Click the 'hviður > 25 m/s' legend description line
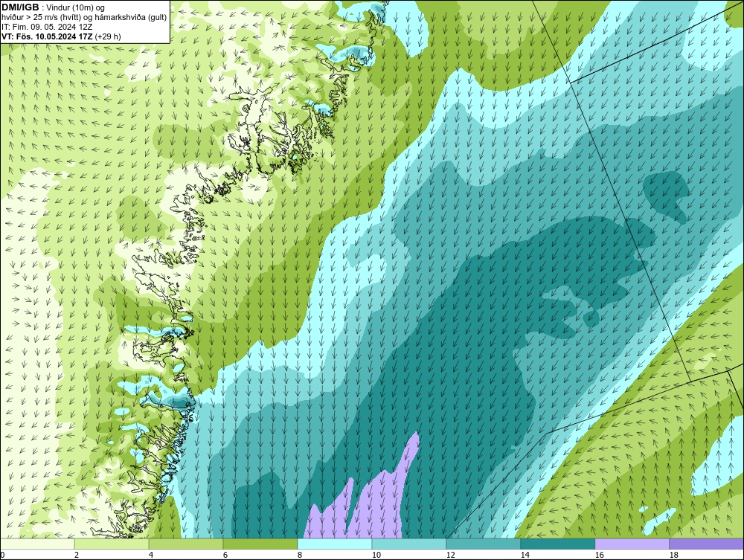Viewport: 744px width, 560px height. (84, 18)
